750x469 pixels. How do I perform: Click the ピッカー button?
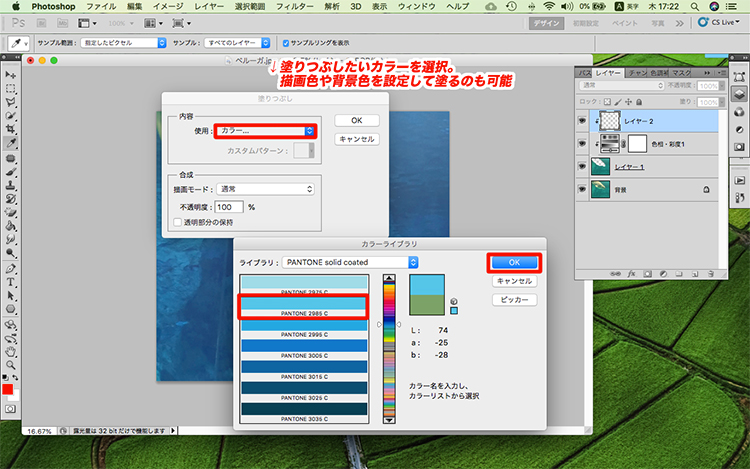coord(515,299)
